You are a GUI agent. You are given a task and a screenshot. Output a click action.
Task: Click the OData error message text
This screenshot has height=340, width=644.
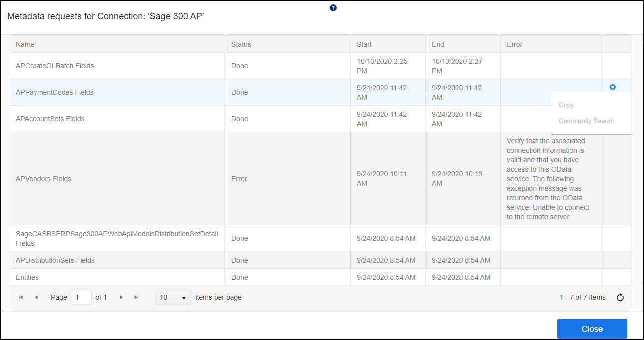tap(549, 179)
